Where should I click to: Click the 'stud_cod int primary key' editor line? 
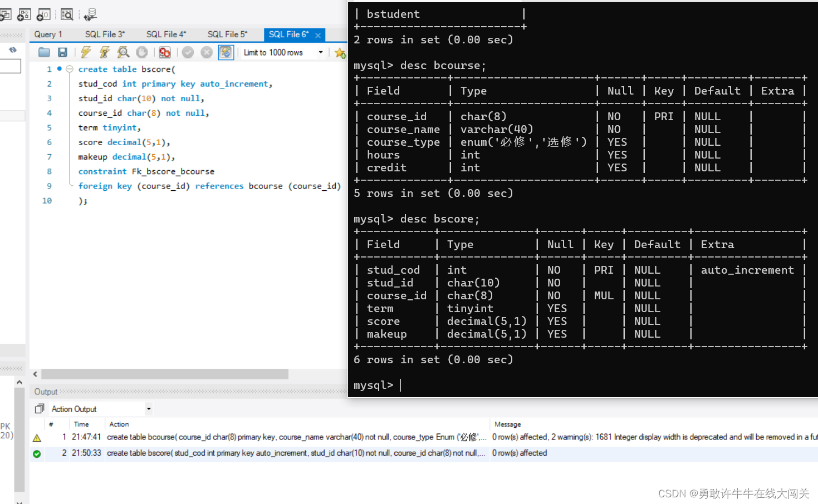[x=175, y=84]
